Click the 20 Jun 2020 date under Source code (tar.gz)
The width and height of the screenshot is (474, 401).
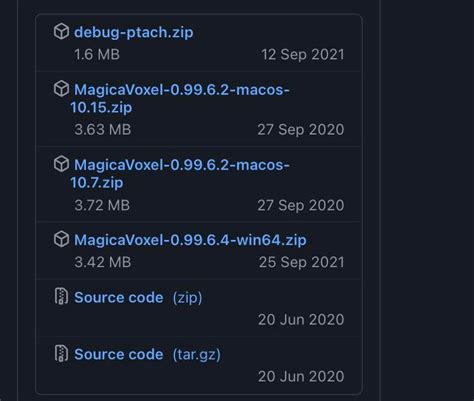point(301,376)
